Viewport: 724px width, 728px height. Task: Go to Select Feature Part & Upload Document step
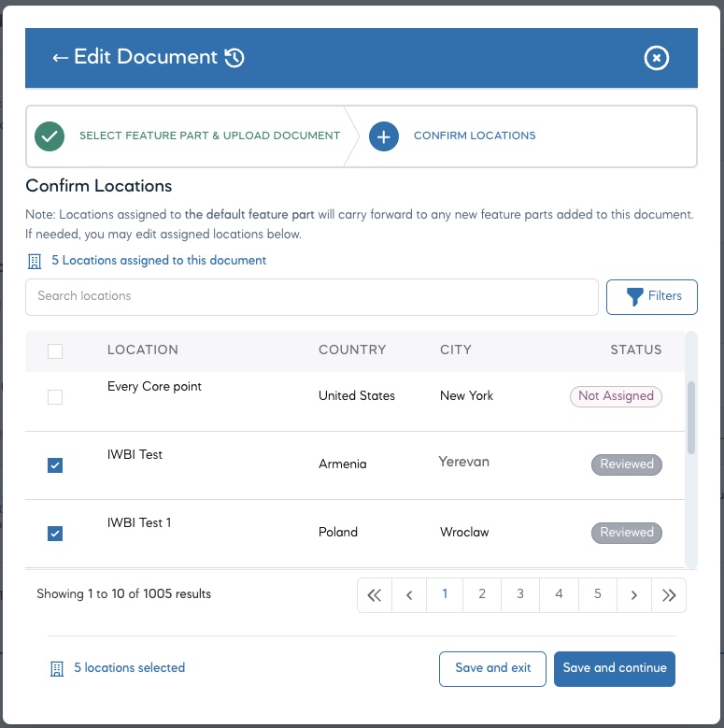(x=210, y=136)
